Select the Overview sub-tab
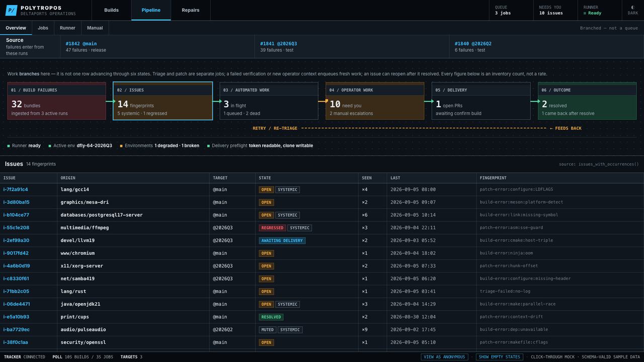Viewport: 644px width, 362px height. click(16, 28)
